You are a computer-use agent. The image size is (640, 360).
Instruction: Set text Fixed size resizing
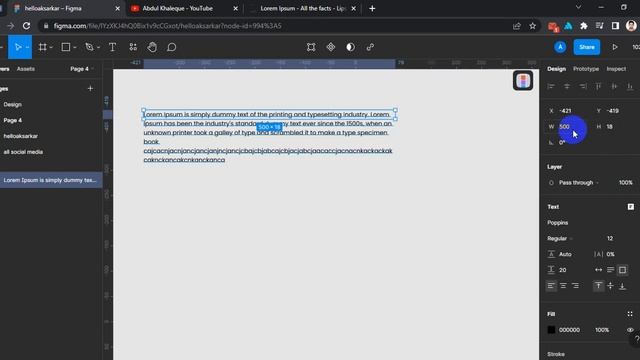(x=622, y=270)
